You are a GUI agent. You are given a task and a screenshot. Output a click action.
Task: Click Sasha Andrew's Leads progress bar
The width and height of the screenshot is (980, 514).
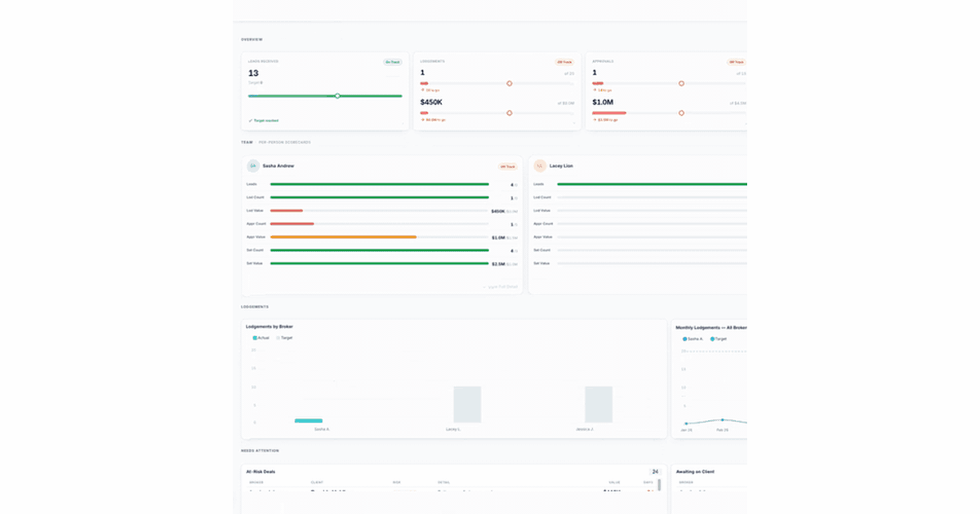click(380, 184)
